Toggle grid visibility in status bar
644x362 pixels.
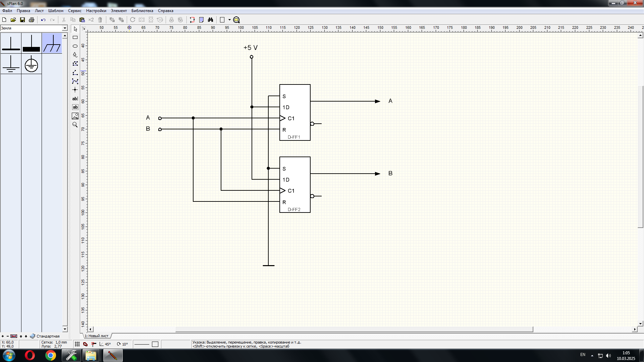(x=77, y=344)
